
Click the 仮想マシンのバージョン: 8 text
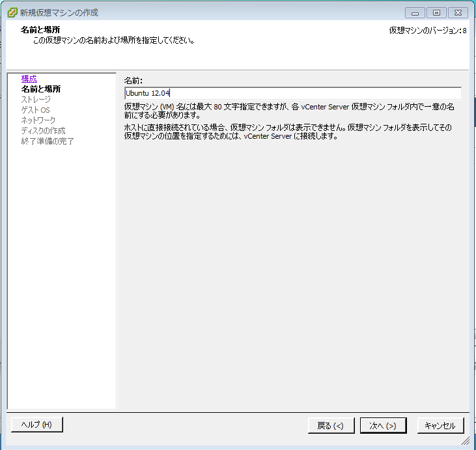428,31
